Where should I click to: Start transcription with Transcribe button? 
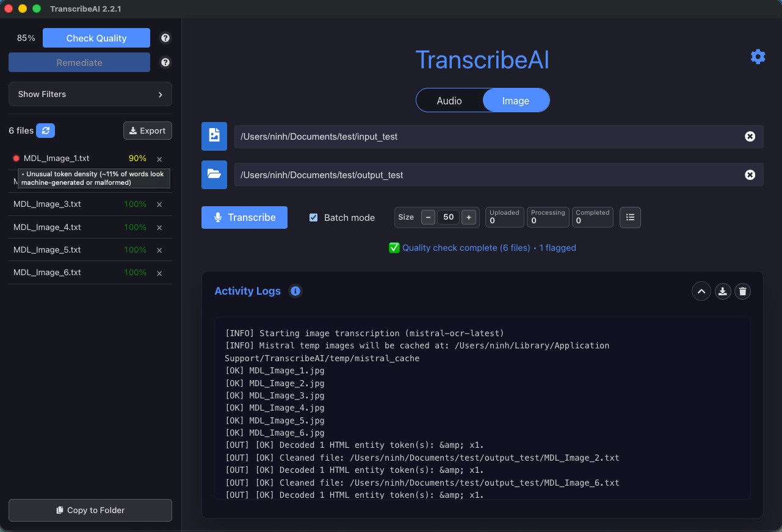[244, 217]
